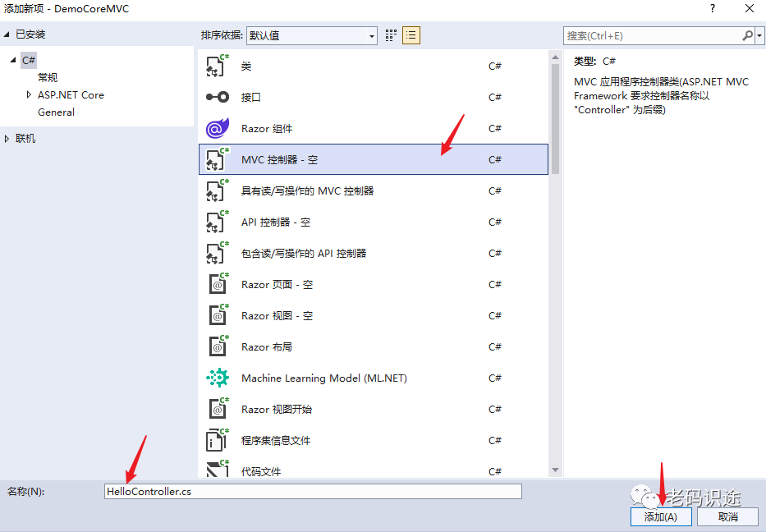Screen dimensions: 766x532
Task: Click the API 控制器 - 空 icon
Action: 218,222
